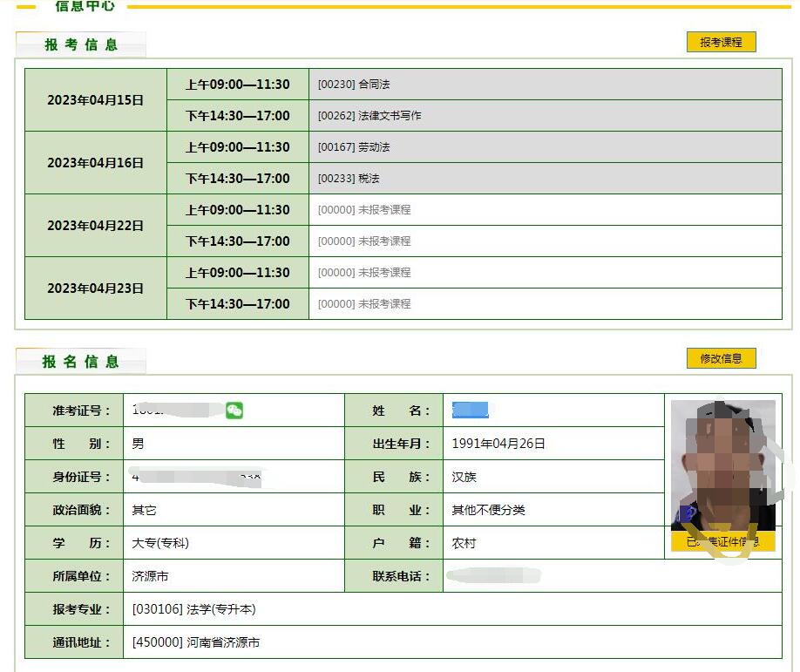800x672 pixels.
Task: Click the [450000] 河南省济源市 address field
Action: pos(196,642)
